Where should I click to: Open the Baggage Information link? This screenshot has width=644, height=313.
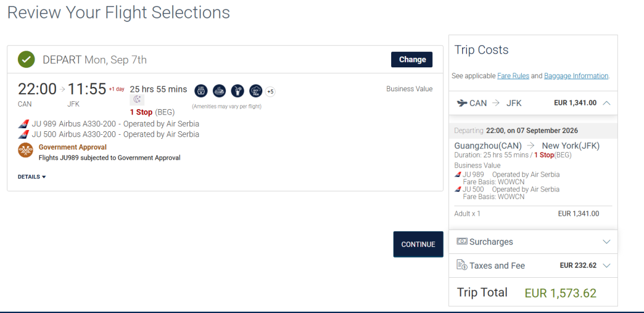pyautogui.click(x=576, y=76)
